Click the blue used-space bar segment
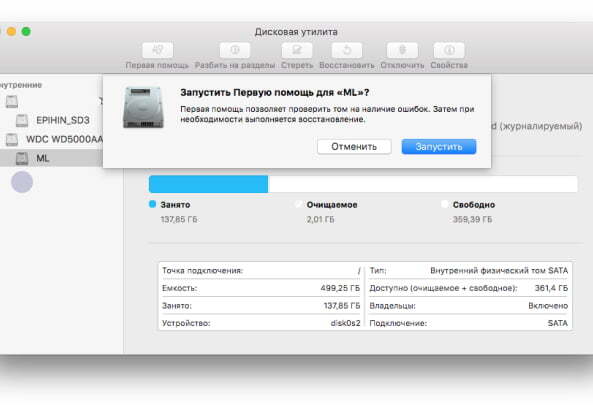This screenshot has width=593, height=413. pos(208,184)
